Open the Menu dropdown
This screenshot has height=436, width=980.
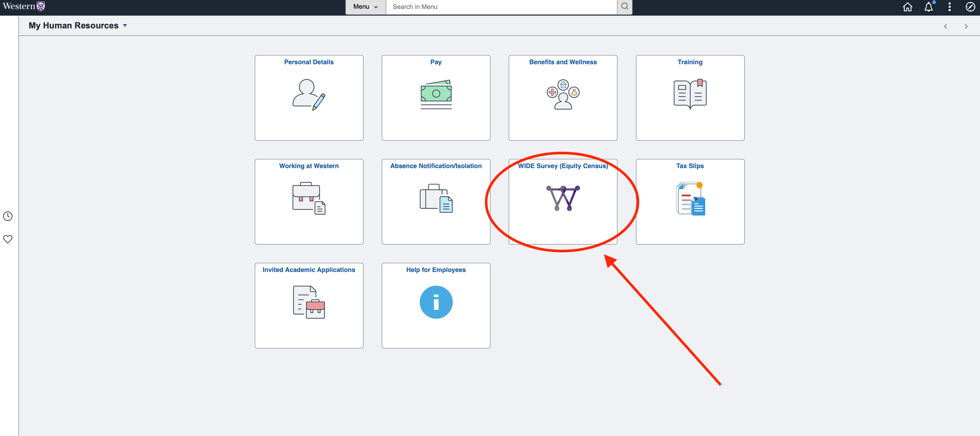coord(365,7)
